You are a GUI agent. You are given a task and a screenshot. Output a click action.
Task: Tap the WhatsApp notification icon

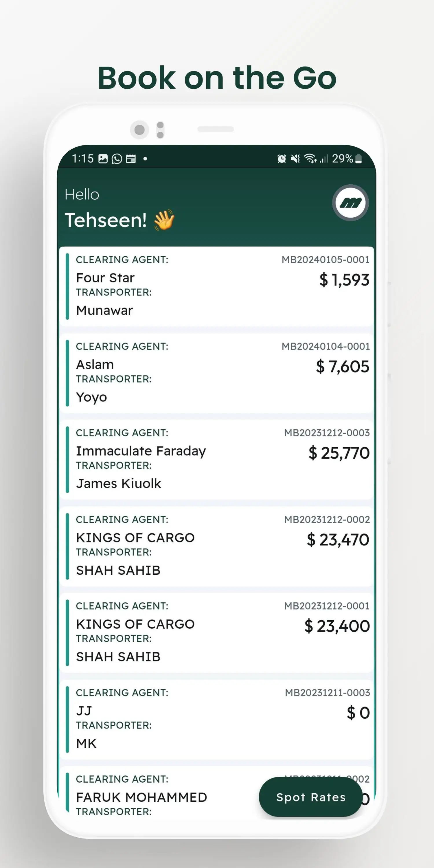click(117, 159)
